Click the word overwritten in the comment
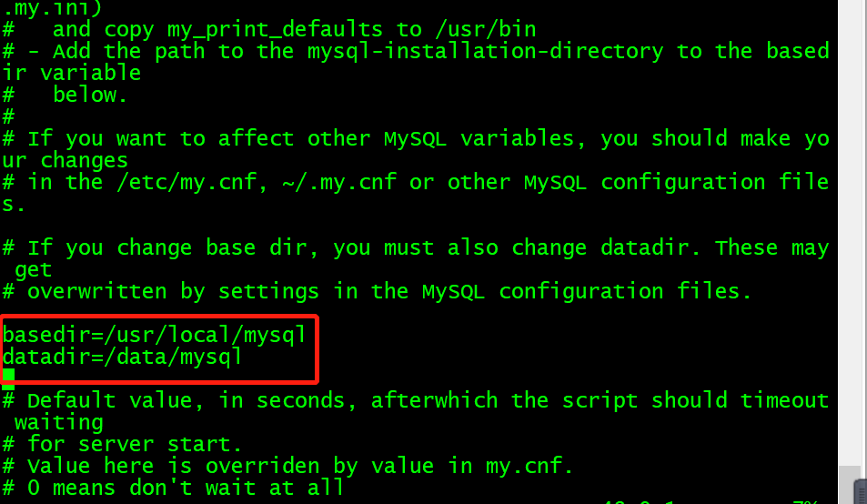This screenshot has height=504, width=867. pos(96,291)
